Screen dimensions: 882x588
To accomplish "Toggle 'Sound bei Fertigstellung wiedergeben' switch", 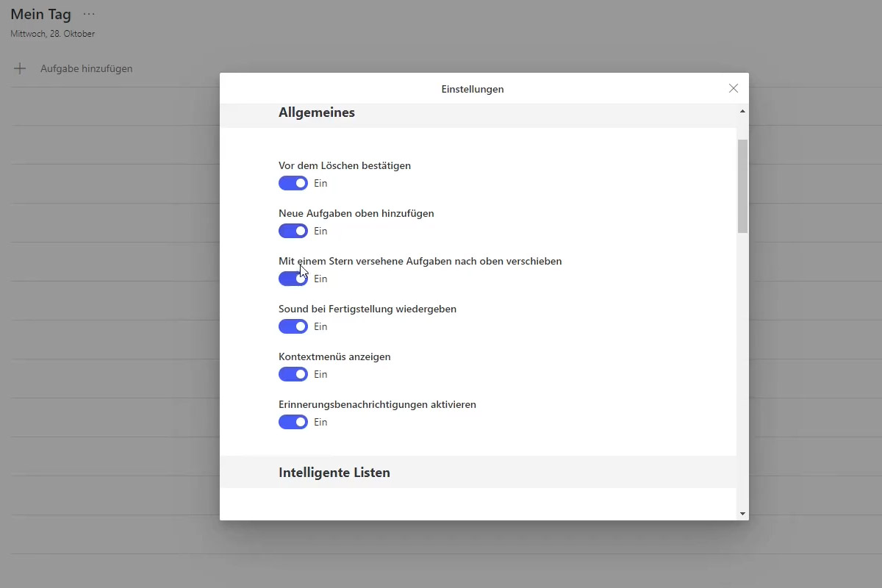I will [293, 326].
